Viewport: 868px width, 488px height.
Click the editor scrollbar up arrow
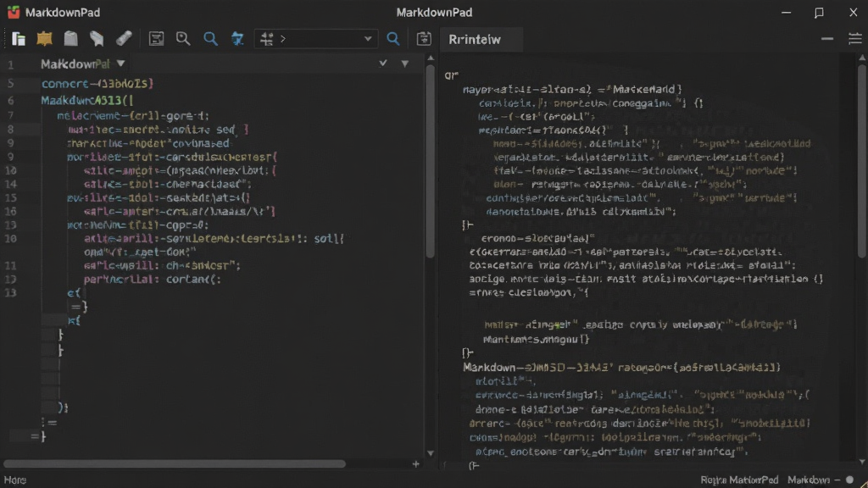point(430,58)
